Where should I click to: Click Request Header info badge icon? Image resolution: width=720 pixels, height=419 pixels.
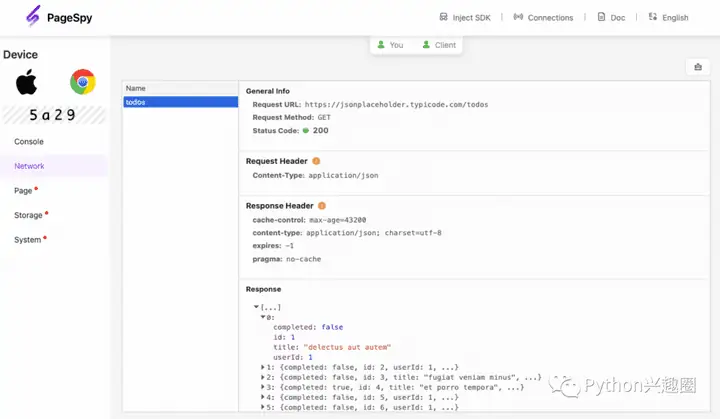click(316, 161)
